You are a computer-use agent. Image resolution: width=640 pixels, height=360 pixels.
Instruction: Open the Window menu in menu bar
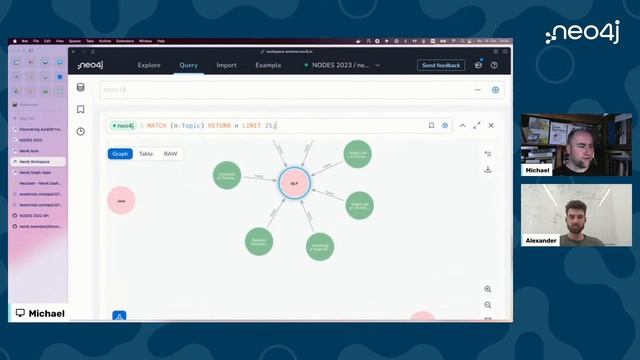coord(145,41)
